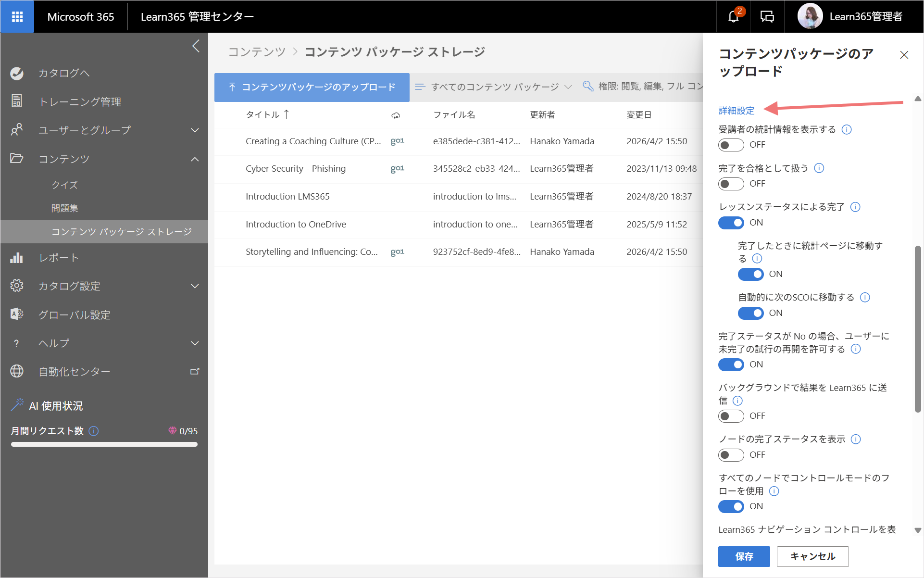Turn off コントロールモードのフローを使用 toggle
Screen dimensions: 924x578
(731, 506)
